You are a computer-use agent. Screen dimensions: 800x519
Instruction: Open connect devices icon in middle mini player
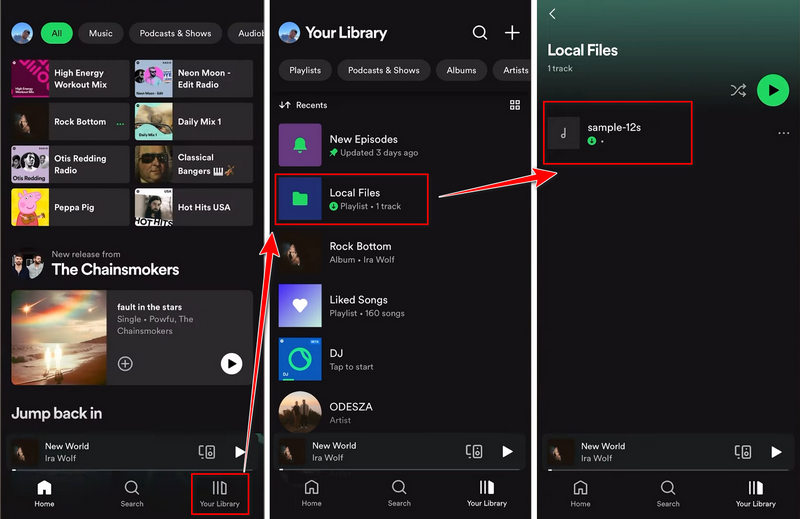pos(474,451)
